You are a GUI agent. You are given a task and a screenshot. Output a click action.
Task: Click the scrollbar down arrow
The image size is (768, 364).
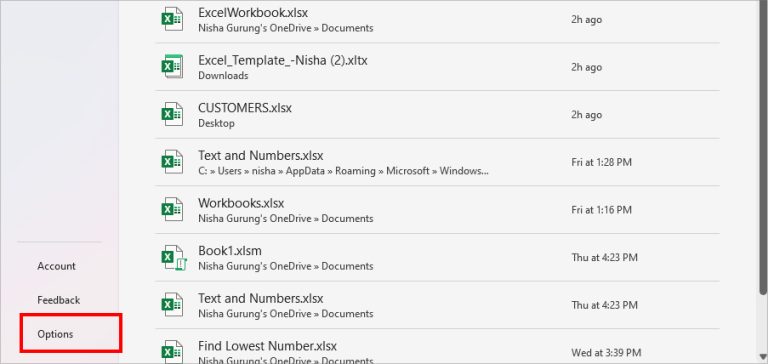point(763,358)
